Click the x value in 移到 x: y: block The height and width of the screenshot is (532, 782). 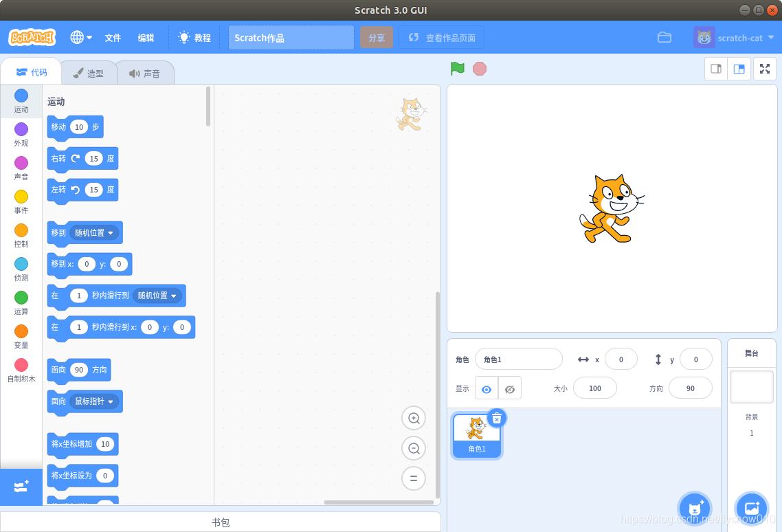click(x=87, y=264)
